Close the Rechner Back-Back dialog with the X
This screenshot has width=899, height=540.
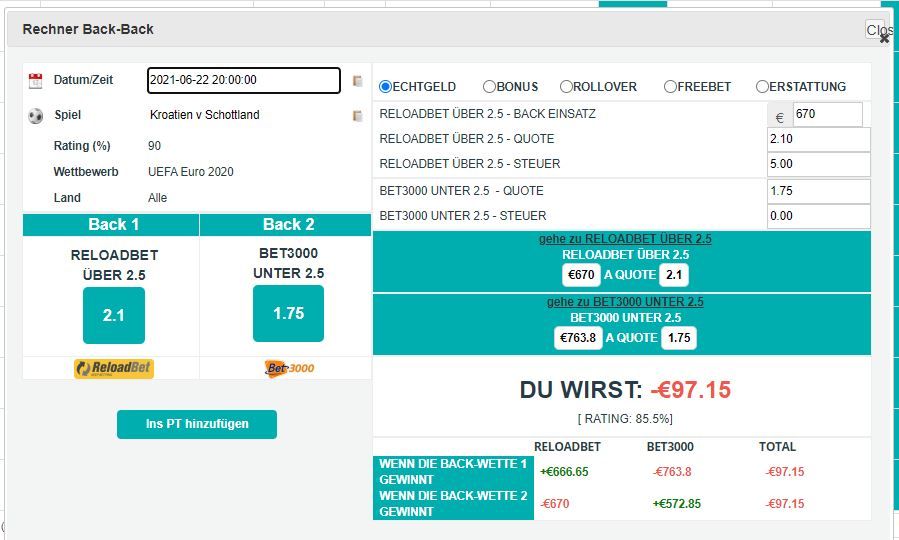point(884,38)
